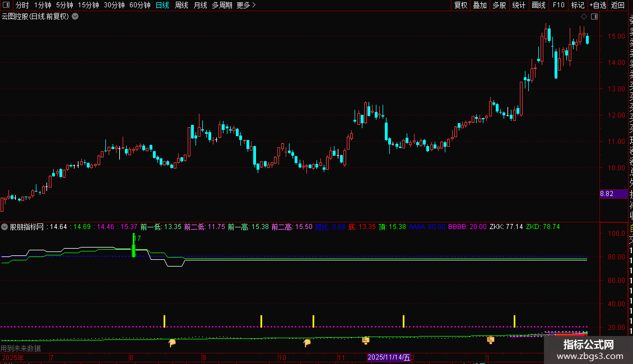Expand the 股朋指标网 indicator dropdown

(4, 227)
